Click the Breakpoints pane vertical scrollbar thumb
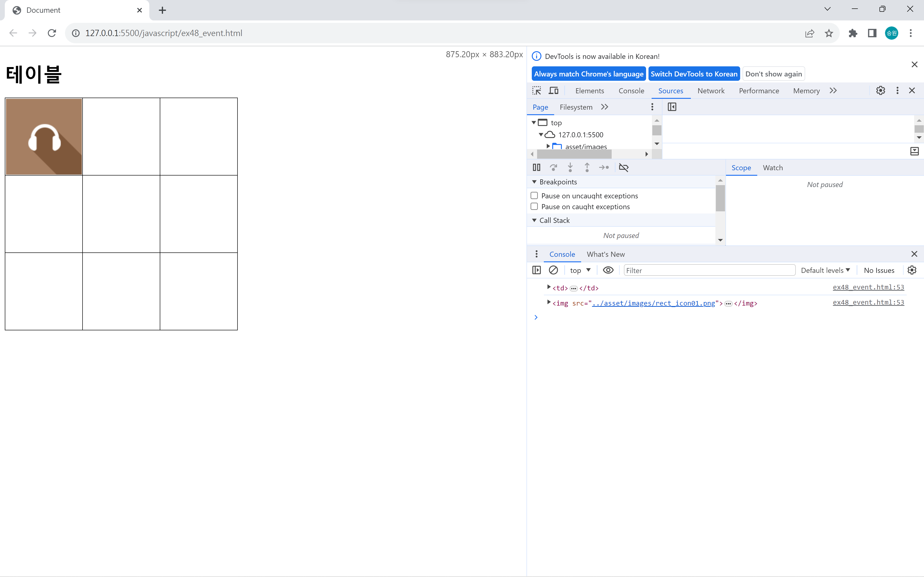This screenshot has height=577, width=924. coord(720,198)
